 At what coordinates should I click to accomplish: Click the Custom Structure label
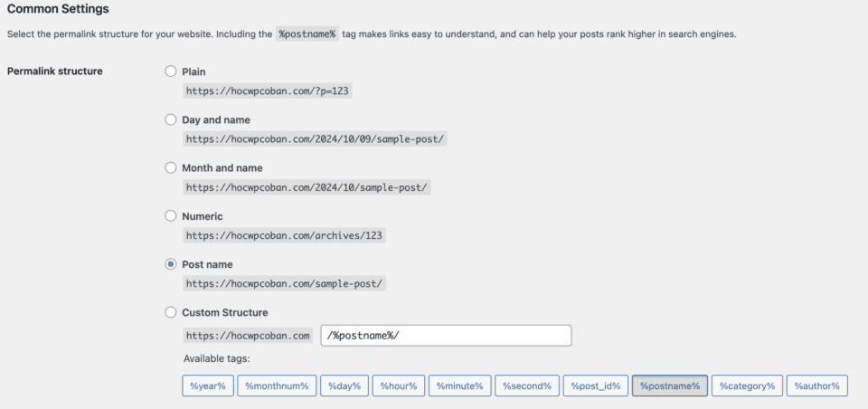(225, 312)
